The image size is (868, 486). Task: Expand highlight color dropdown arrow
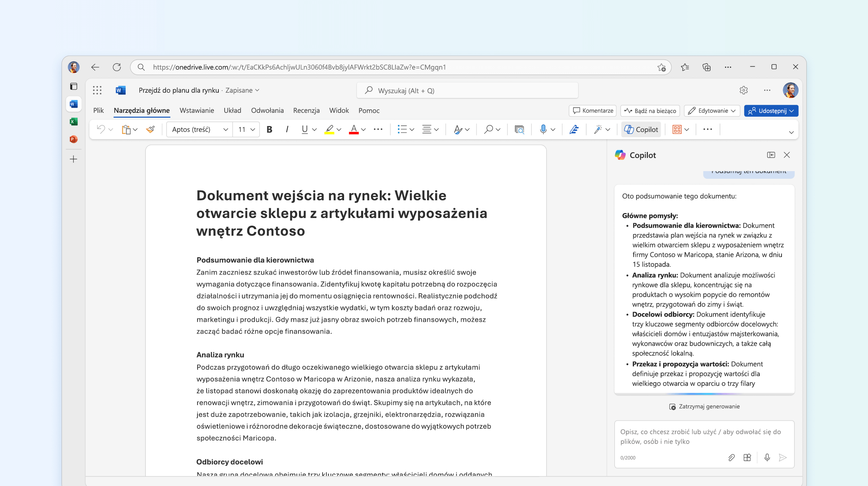coord(339,129)
